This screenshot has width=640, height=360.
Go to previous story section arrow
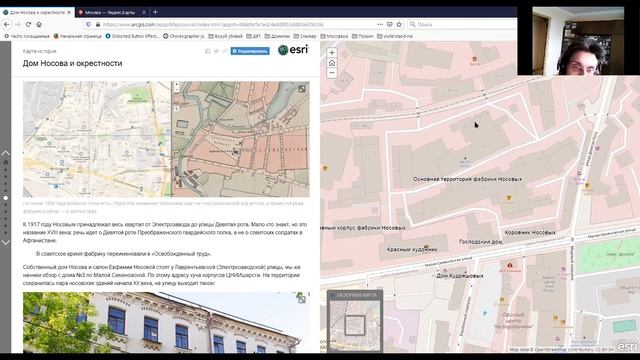tap(6, 153)
